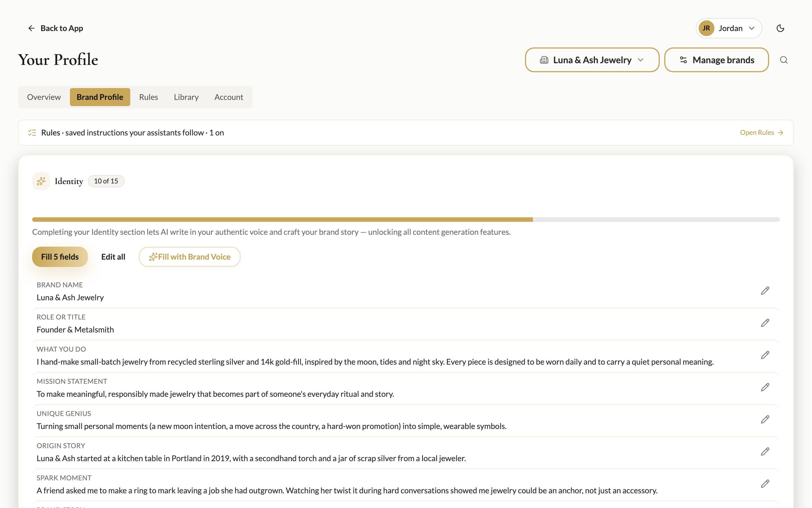The image size is (812, 508).
Task: Click Fill with Brand Voice button
Action: coord(189,257)
